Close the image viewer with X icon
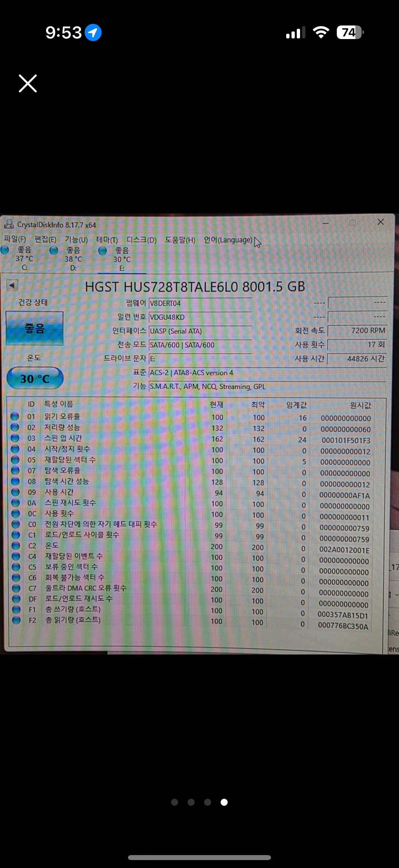This screenshot has height=868, width=399. click(27, 83)
